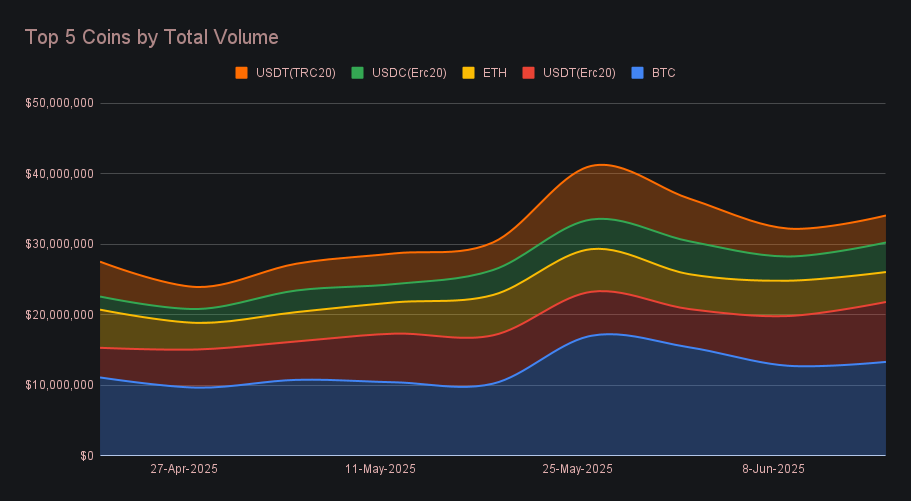Click the green USDC(Erc20) legend swatch
This screenshot has height=501, width=911.
coord(355,73)
